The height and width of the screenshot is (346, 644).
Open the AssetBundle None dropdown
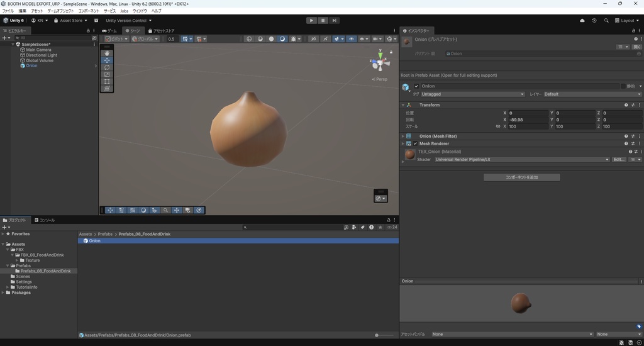tap(512, 335)
